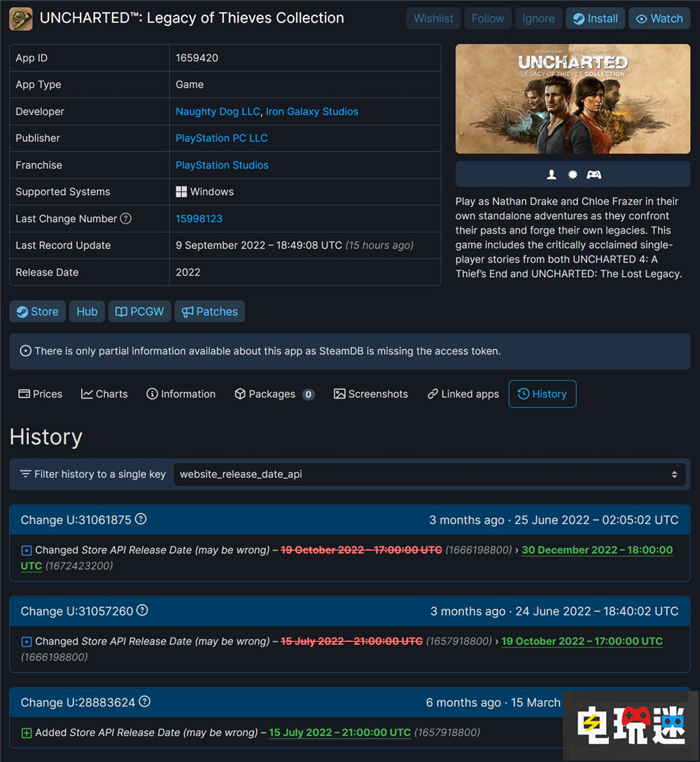Click the single-player mode icon below the header image
Viewport: 700px width, 762px height.
[x=551, y=174]
